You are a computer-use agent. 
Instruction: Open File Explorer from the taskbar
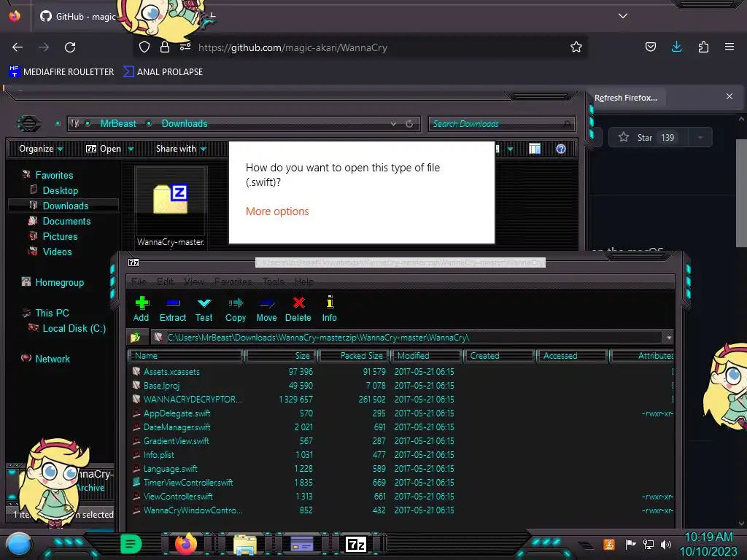245,545
